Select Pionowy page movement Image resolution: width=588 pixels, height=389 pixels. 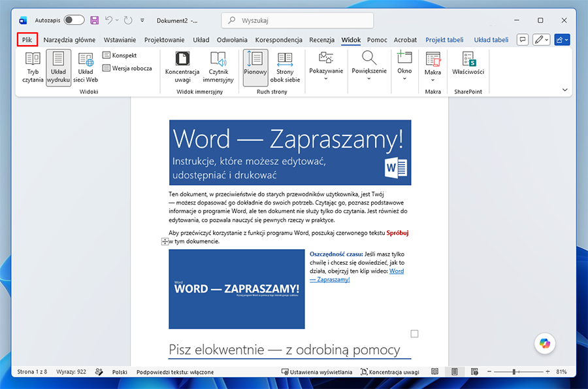tap(255, 68)
